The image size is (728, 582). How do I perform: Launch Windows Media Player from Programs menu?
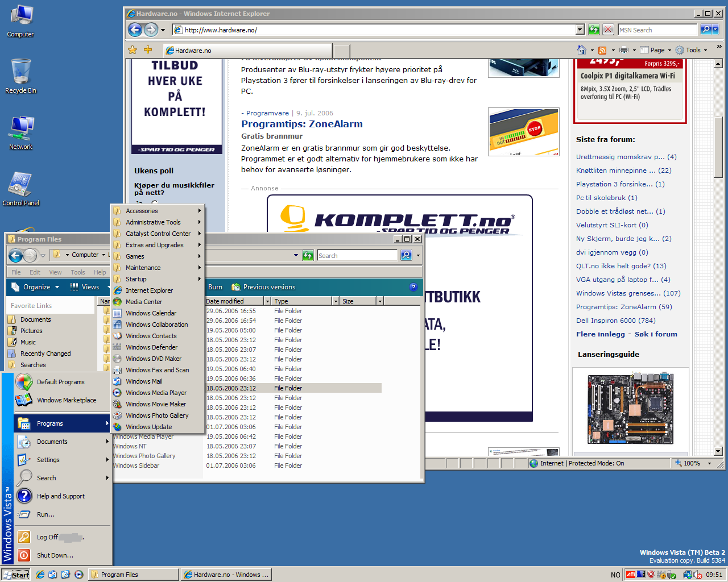coord(157,393)
